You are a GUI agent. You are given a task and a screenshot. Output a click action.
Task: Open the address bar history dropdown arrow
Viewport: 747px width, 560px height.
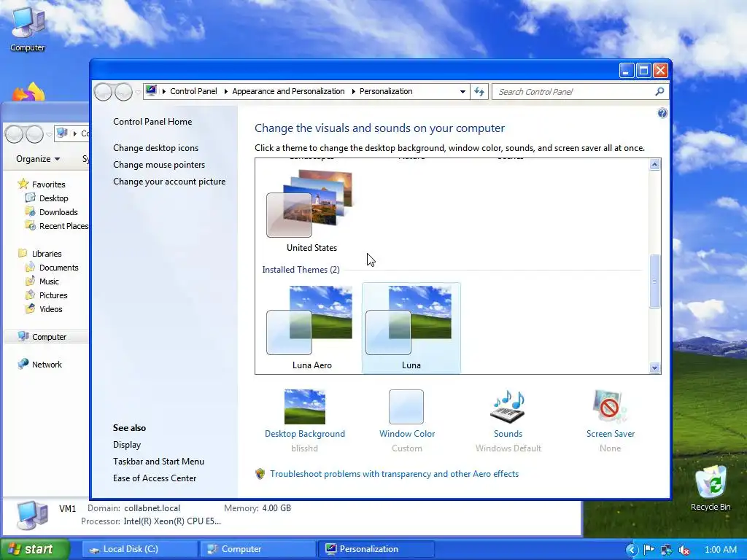(x=462, y=91)
